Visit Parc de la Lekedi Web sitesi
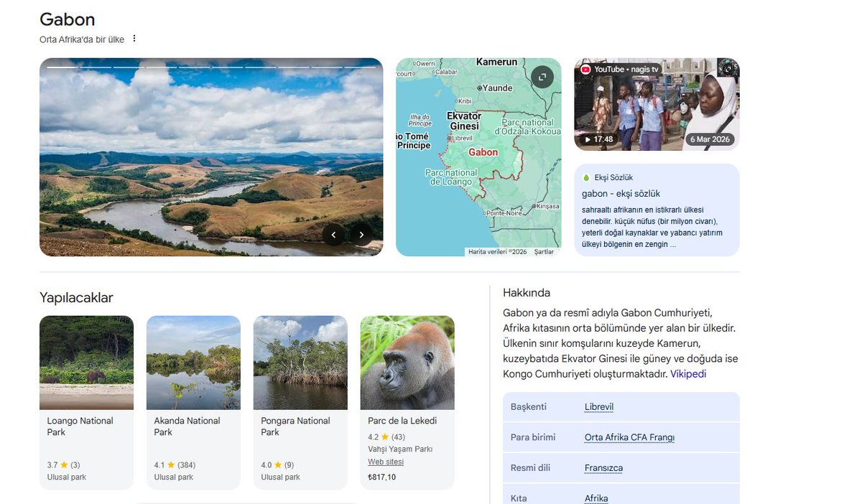This screenshot has height=504, width=862. [386, 462]
